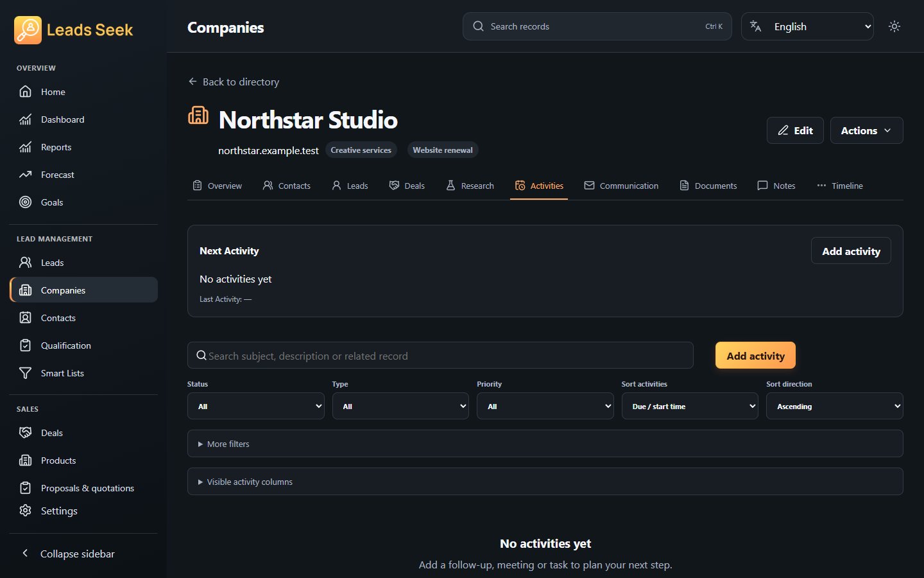Open the Sort direction dropdown

(x=835, y=406)
